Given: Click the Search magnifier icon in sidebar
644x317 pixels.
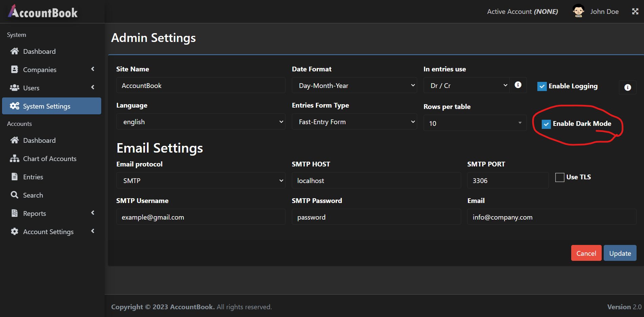Looking at the screenshot, I should pyautogui.click(x=15, y=195).
